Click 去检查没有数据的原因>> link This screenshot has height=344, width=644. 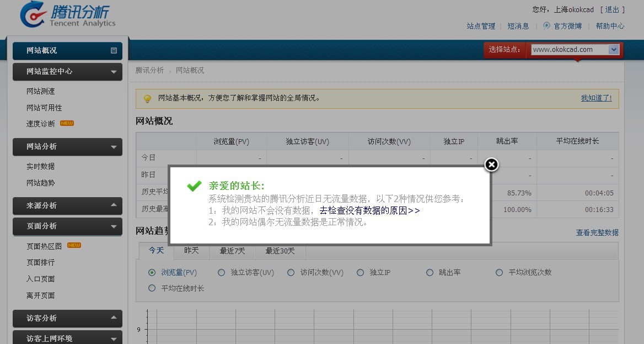coord(369,210)
